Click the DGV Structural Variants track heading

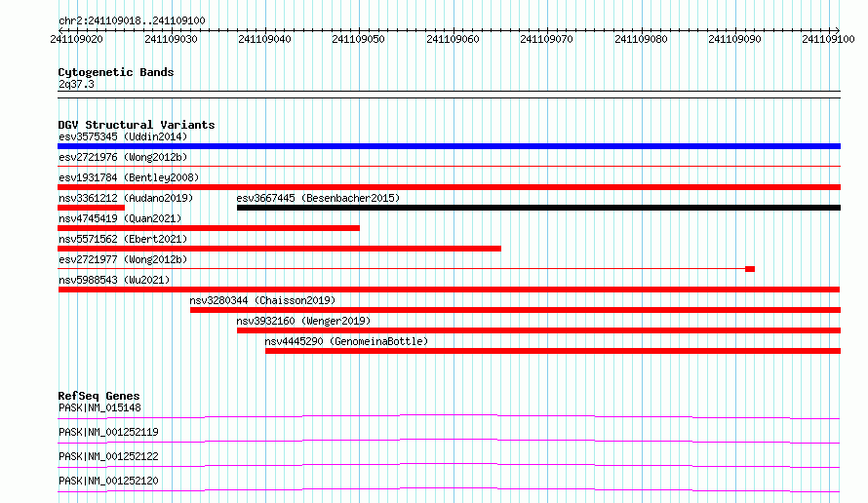tap(137, 125)
